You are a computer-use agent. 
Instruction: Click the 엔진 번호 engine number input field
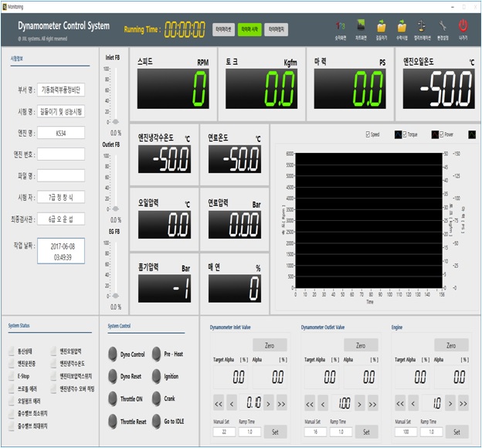tap(61, 154)
